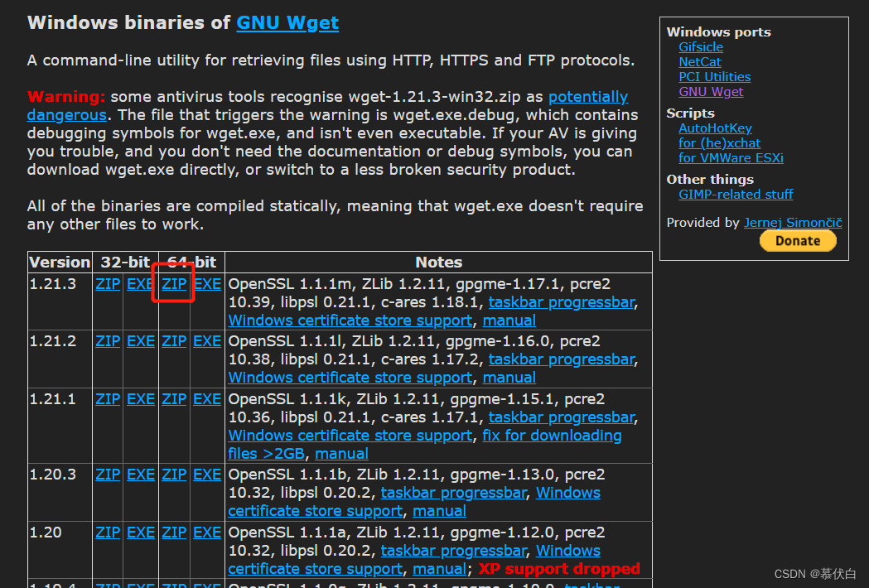Download 64-bit EXE for version 1.20

pyautogui.click(x=207, y=533)
